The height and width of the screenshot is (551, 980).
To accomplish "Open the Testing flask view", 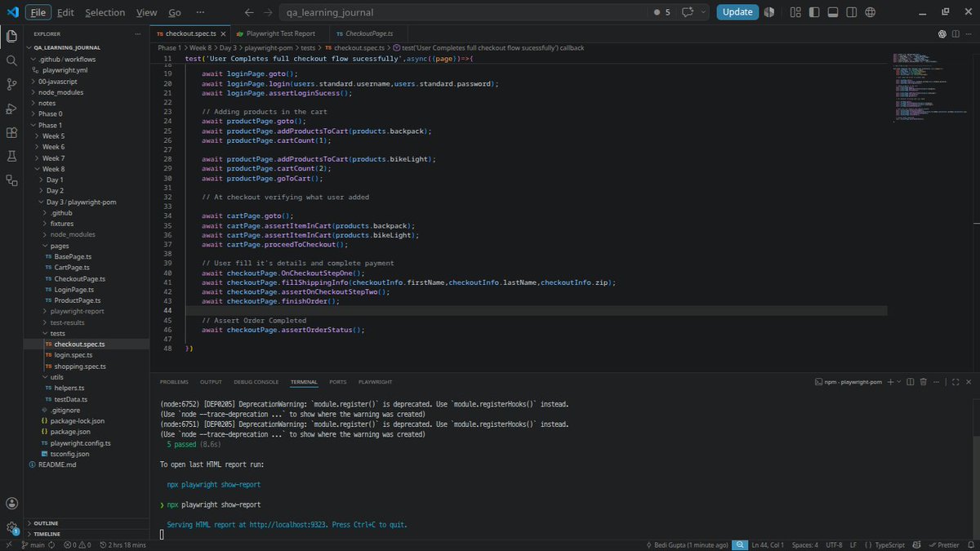I will tap(11, 156).
